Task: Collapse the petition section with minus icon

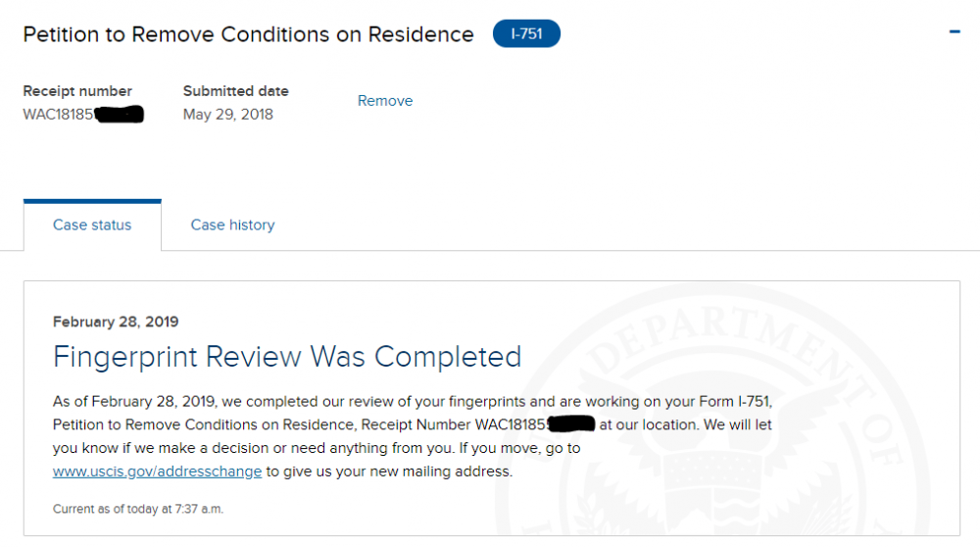Action: pyautogui.click(x=954, y=31)
